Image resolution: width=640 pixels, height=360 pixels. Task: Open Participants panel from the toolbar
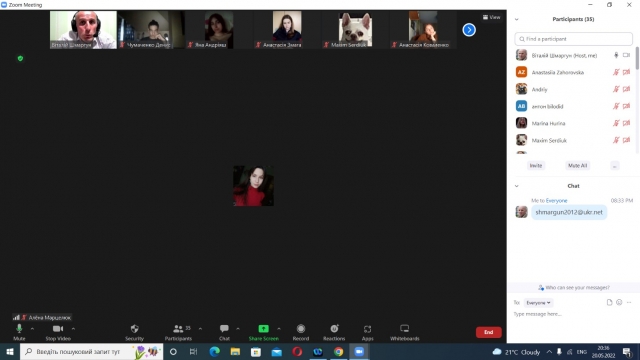pos(178,329)
